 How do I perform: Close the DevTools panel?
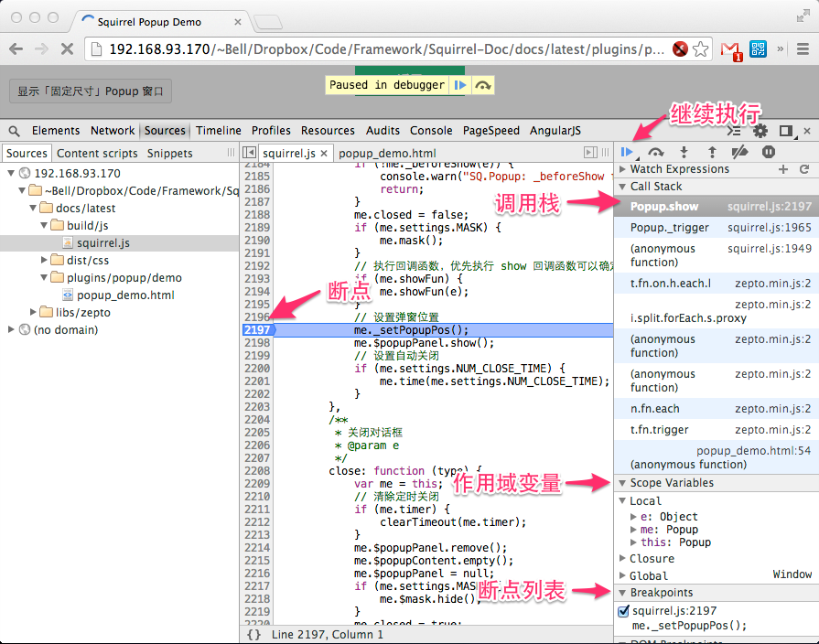point(807,131)
